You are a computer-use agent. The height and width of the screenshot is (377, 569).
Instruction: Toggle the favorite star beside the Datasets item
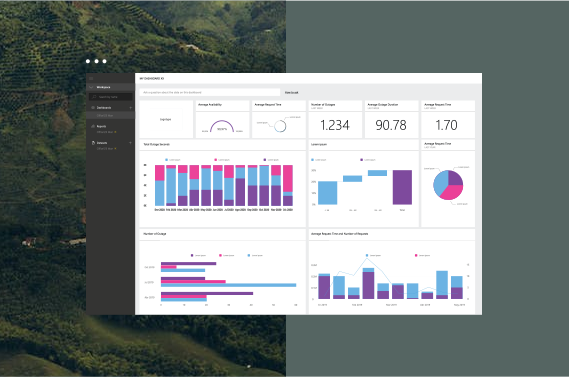pos(115,148)
